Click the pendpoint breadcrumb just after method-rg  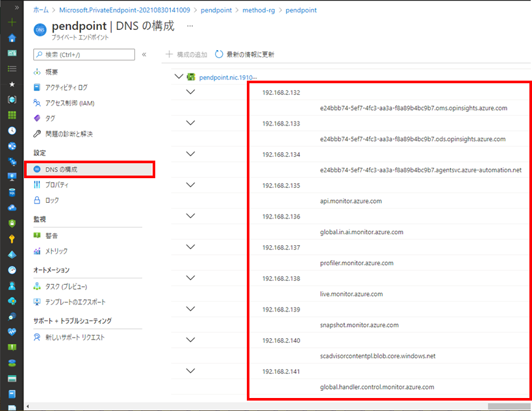[x=301, y=10]
